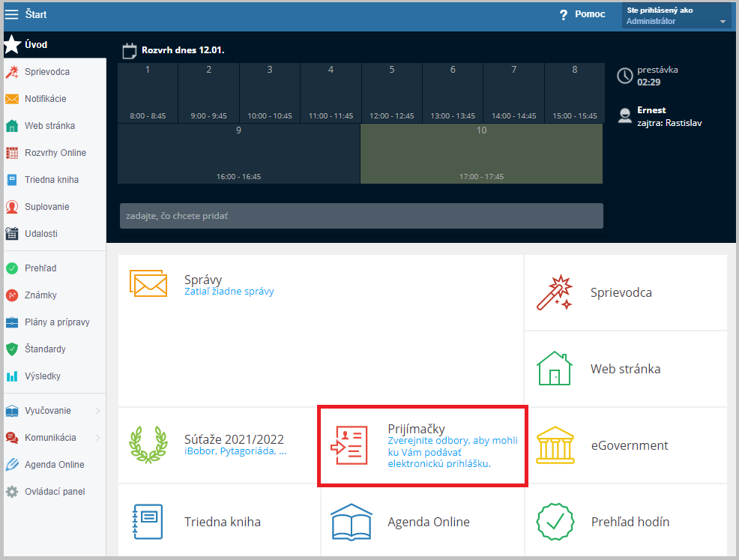Click the eGovernment yellow building icon

point(555,445)
